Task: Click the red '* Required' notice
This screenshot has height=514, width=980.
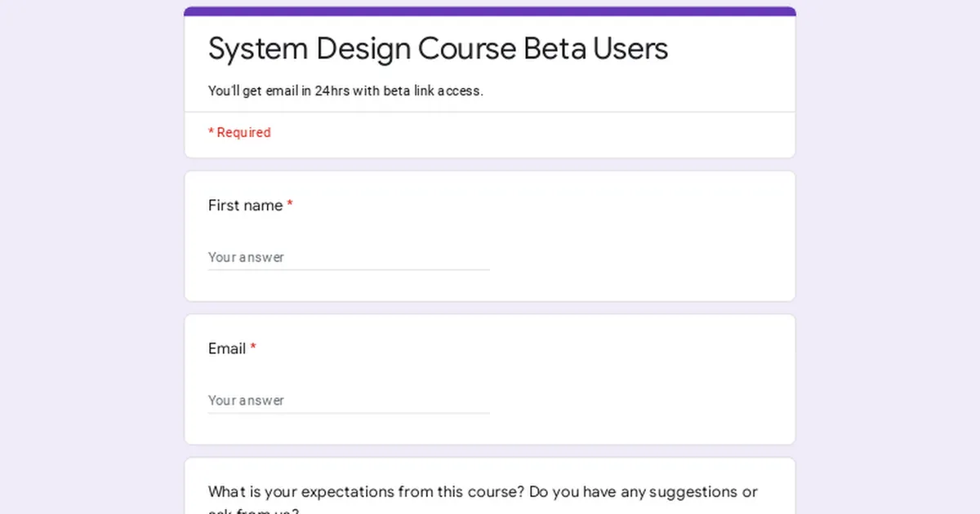Action: coord(239,132)
